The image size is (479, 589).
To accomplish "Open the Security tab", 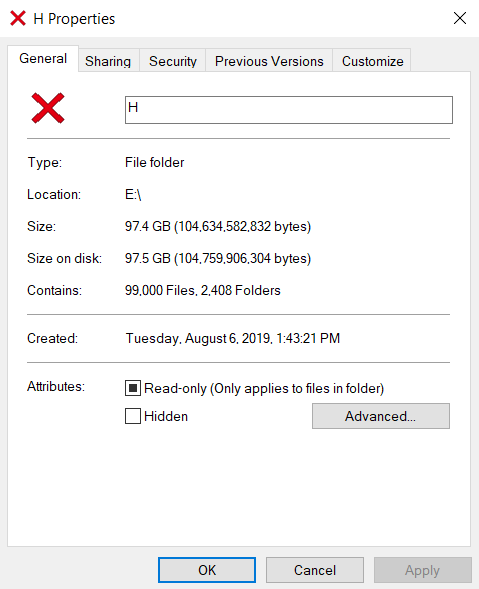I will pos(173,61).
